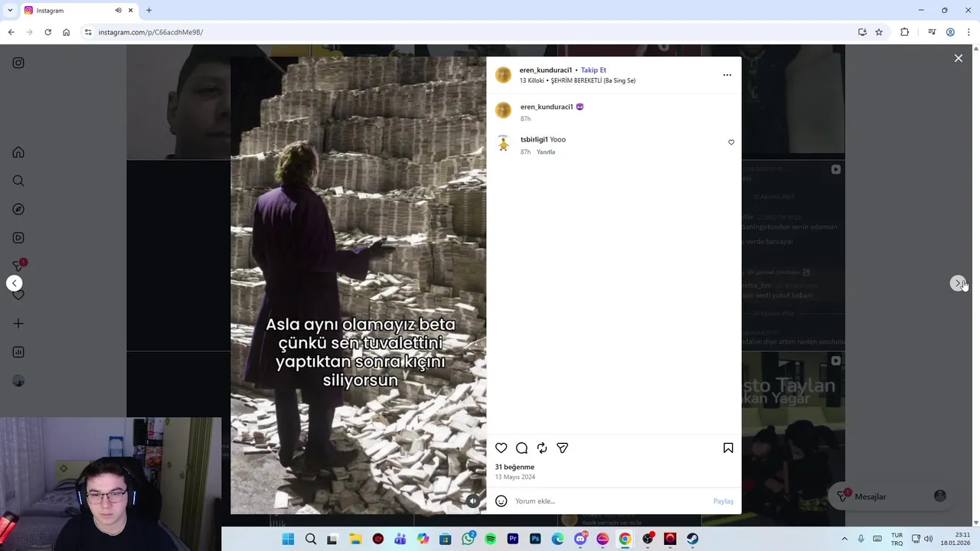
Task: Open Messages icon with badge in sidebar
Action: pyautogui.click(x=19, y=266)
